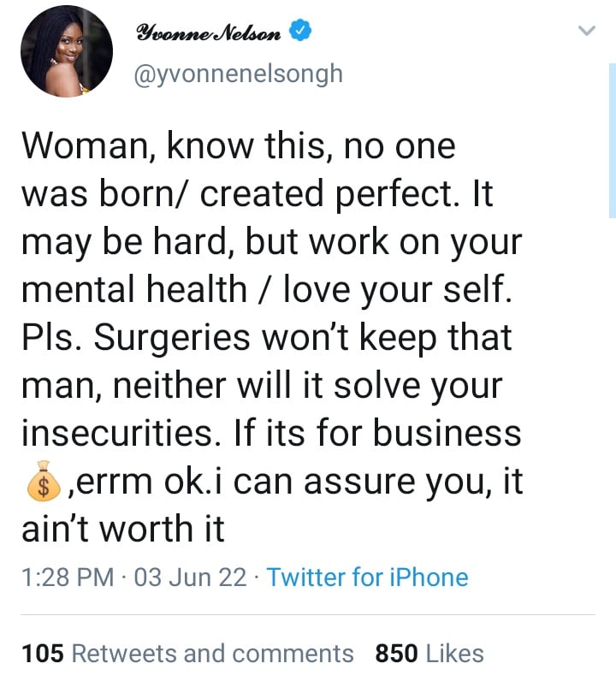Click the light blue scrollbar on right edge
This screenshot has height=681, width=616.
click(x=612, y=141)
